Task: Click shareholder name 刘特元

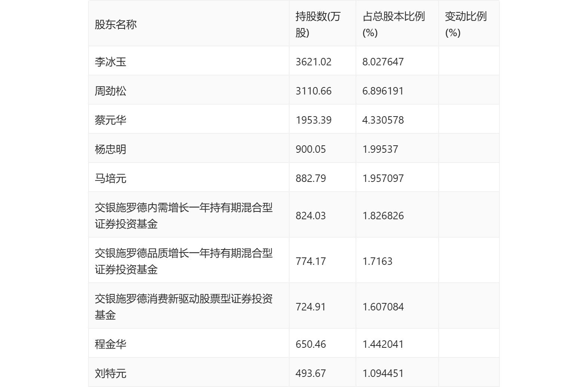Action: point(111,373)
